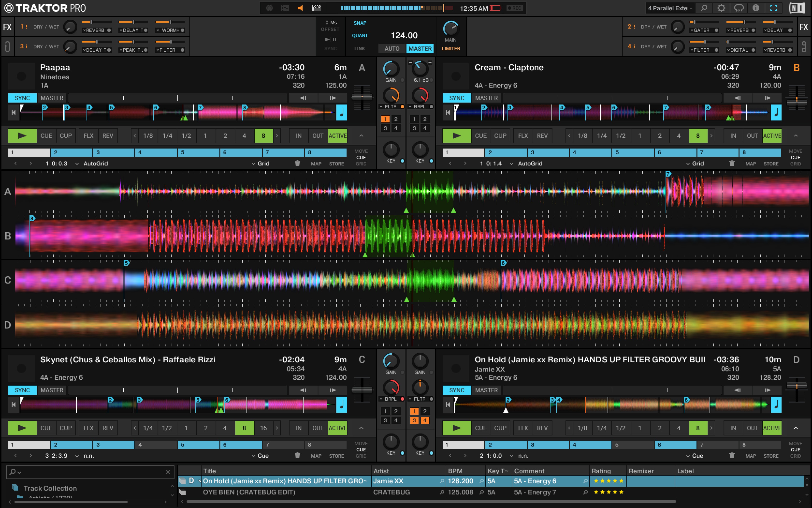Go to the previous cue arrow on Deck C
Viewport: 812px width, 508px height.
(15, 456)
